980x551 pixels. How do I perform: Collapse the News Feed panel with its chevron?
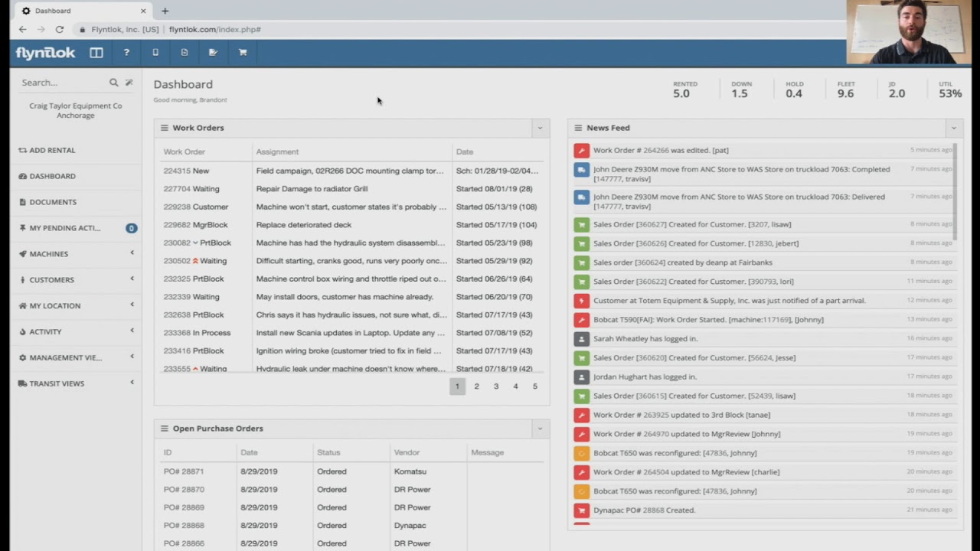click(953, 128)
